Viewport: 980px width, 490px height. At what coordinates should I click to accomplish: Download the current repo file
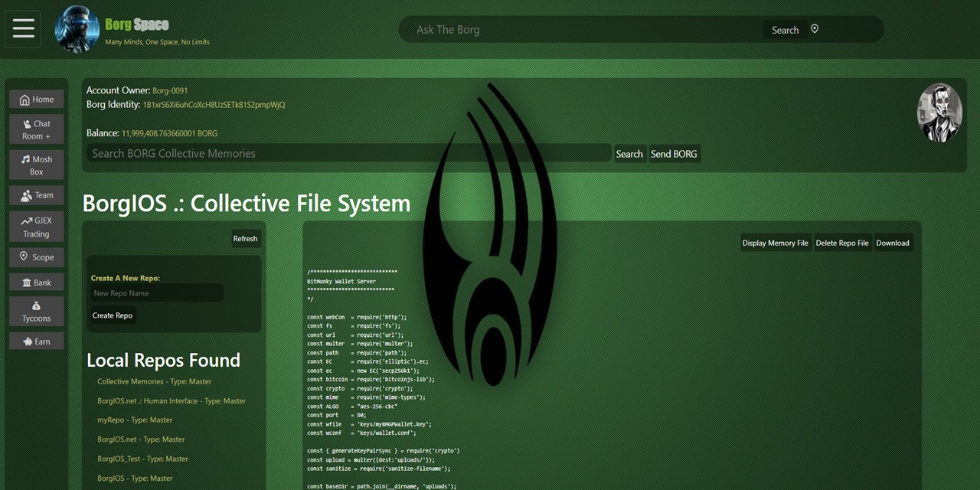[893, 243]
